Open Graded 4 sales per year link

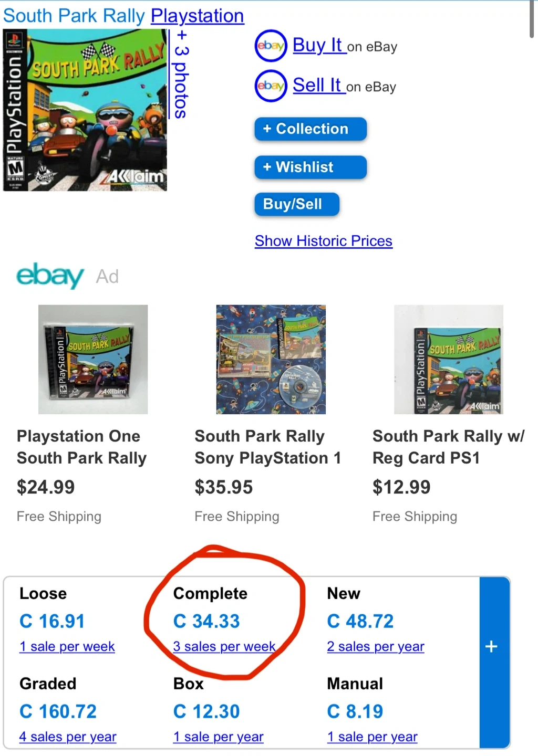(68, 737)
